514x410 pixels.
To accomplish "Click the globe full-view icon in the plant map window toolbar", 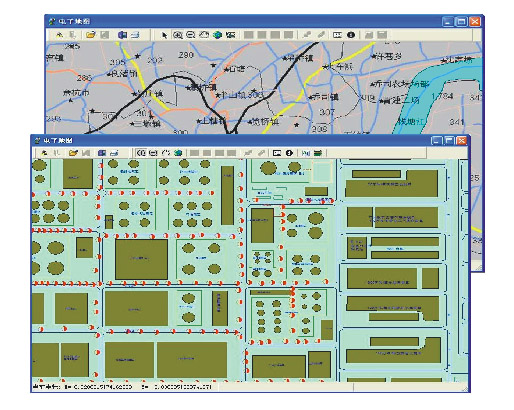I will [178, 153].
